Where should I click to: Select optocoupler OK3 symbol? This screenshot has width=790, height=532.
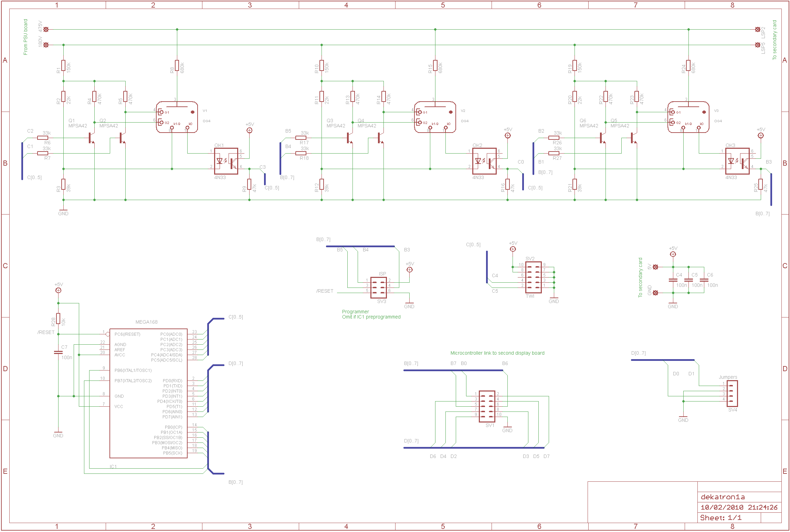click(x=737, y=161)
